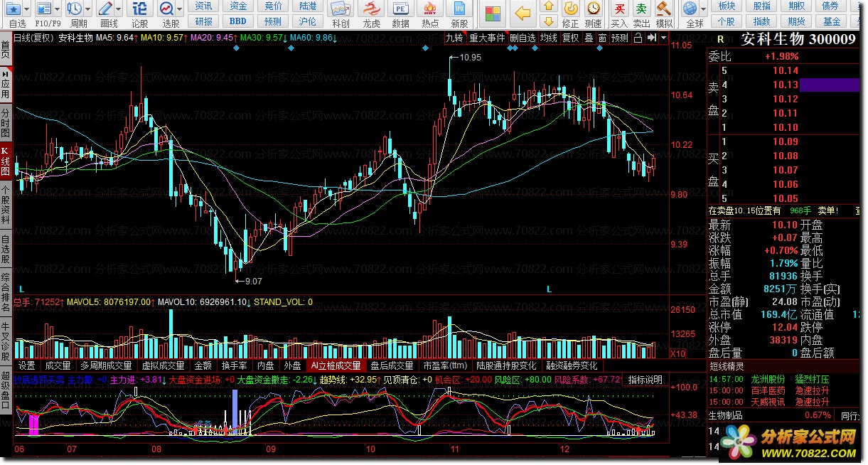Click the 卖5 price 10.14
Screen dimensions: 868x465
click(x=786, y=70)
